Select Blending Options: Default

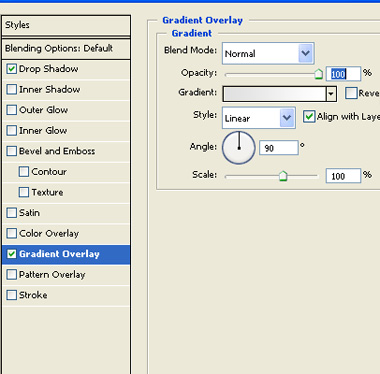tap(66, 49)
